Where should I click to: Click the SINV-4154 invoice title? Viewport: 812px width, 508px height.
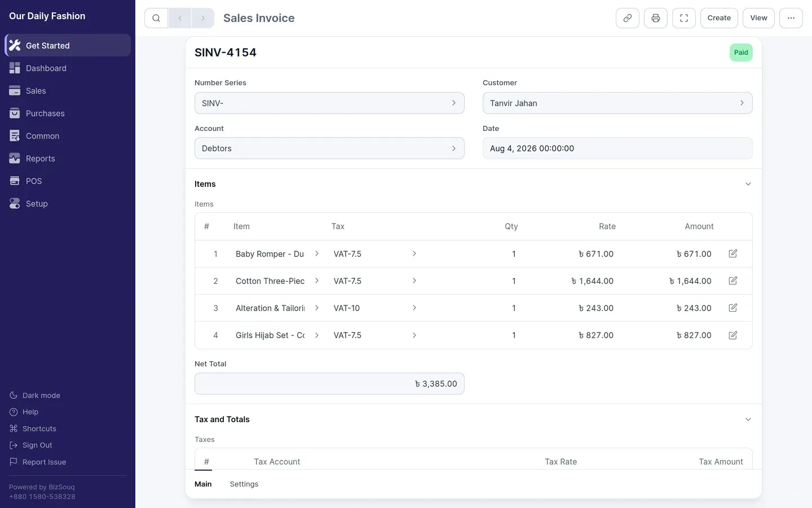pos(226,52)
